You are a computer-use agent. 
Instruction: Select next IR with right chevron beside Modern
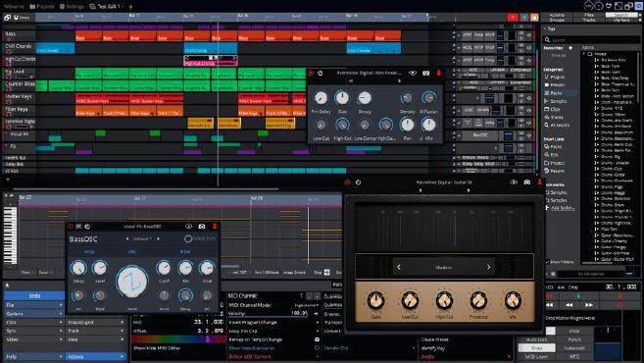coord(488,267)
